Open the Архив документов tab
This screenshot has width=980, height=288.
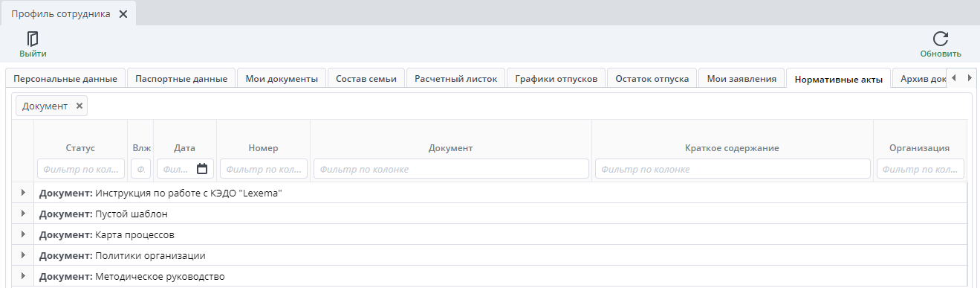[919, 78]
